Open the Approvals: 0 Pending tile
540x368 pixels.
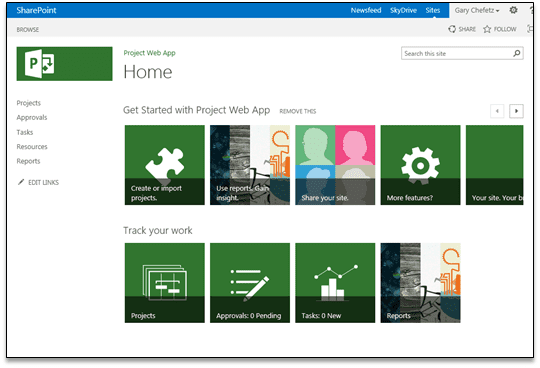pyautogui.click(x=250, y=283)
